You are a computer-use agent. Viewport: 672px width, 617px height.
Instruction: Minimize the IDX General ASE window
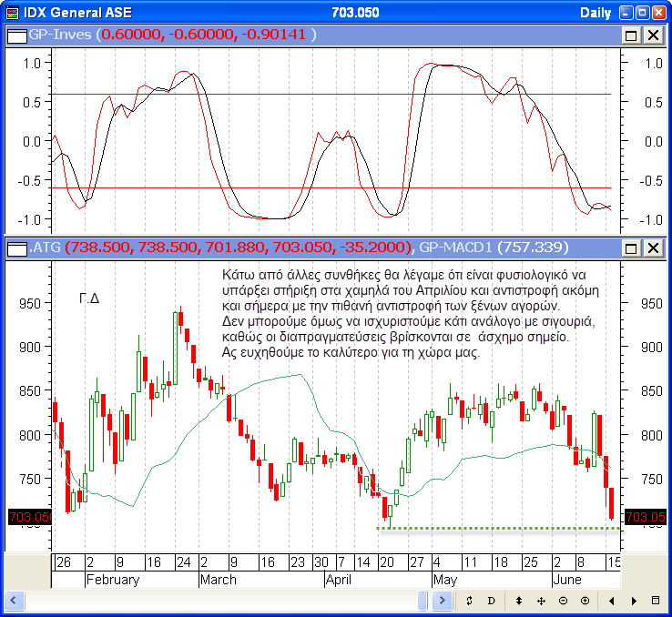click(x=626, y=13)
